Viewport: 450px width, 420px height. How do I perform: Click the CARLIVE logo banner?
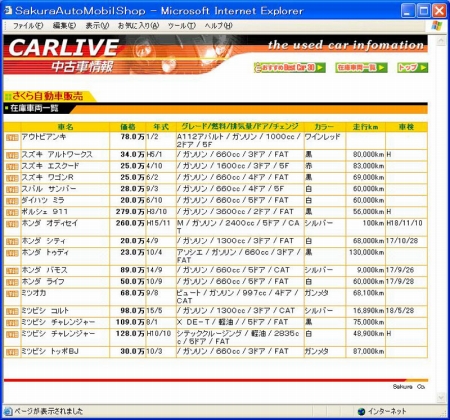(x=63, y=48)
